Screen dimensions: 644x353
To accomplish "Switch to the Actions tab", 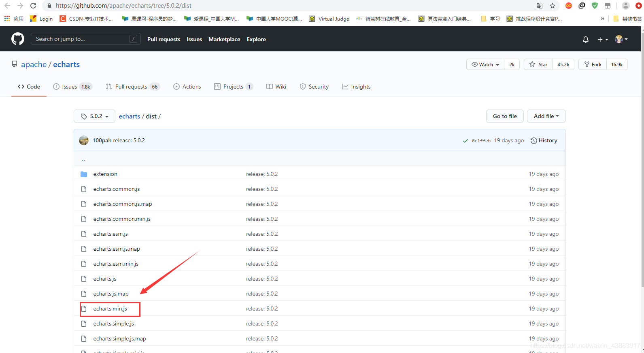I will [187, 87].
